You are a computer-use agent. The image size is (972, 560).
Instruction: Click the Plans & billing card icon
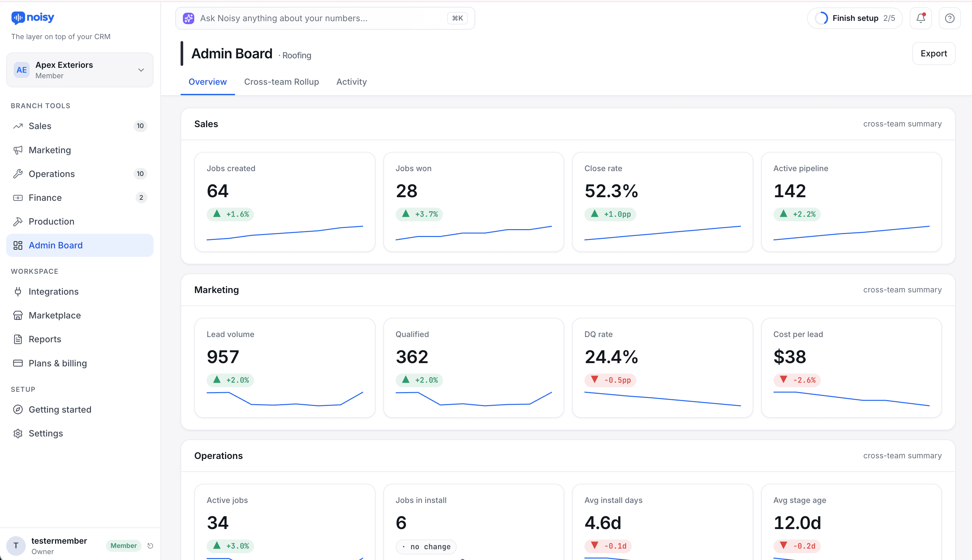(x=18, y=363)
